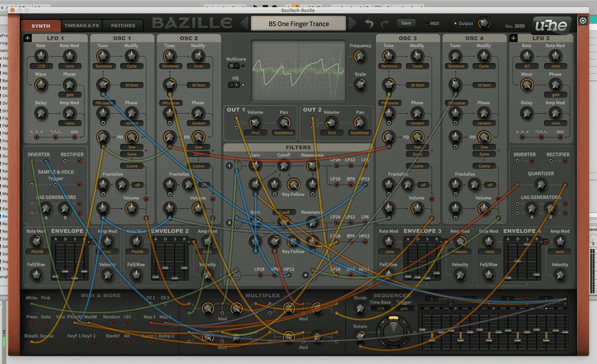Click the LFO 1 Wave knob
Viewport: 597px width, 364px height.
(x=41, y=84)
